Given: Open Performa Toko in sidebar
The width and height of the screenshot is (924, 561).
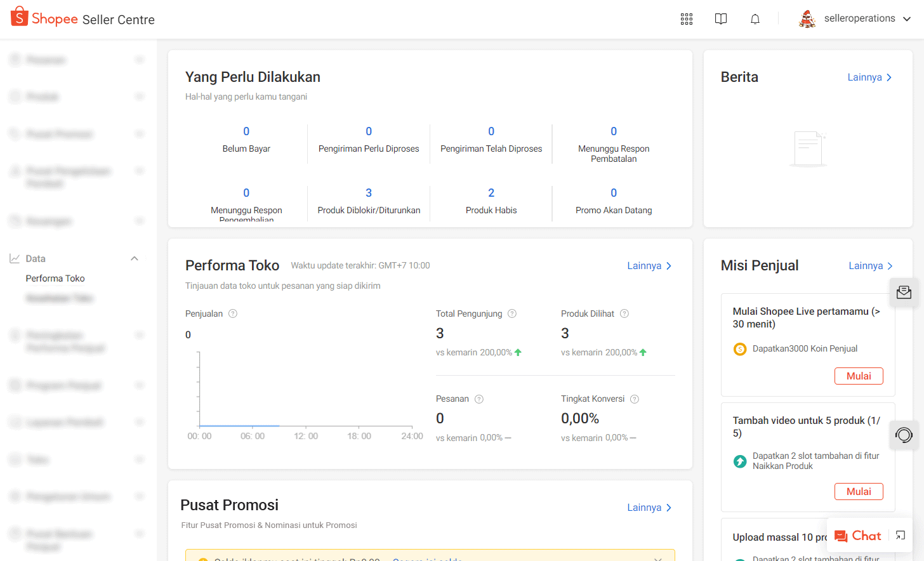Looking at the screenshot, I should pyautogui.click(x=55, y=279).
